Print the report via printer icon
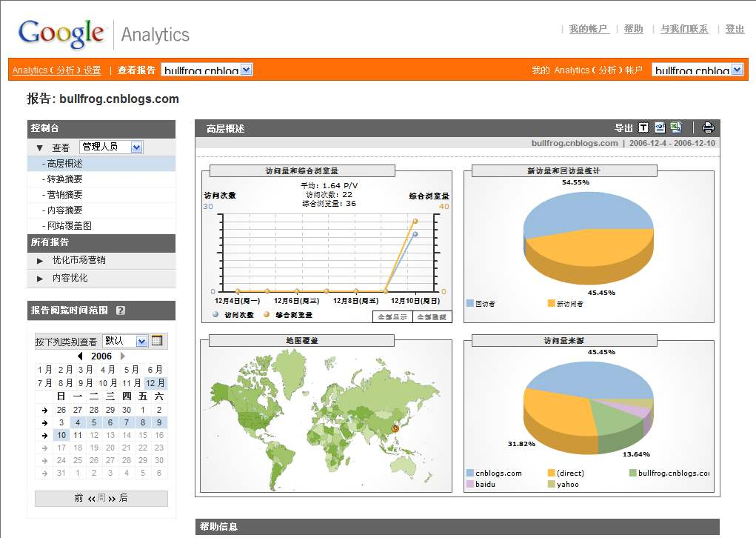Screen dimensions: 756x538 [708, 127]
